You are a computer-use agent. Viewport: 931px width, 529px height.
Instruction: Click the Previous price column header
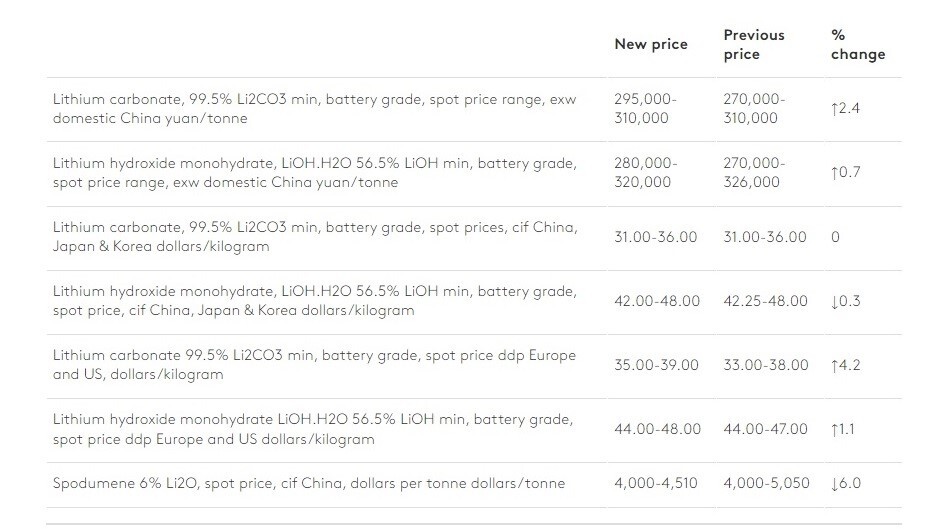click(753, 45)
